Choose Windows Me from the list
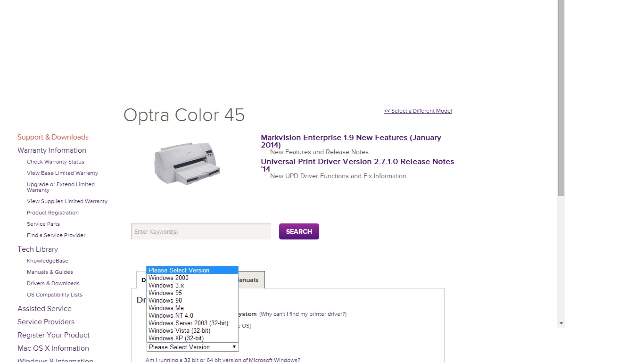 [x=192, y=308]
